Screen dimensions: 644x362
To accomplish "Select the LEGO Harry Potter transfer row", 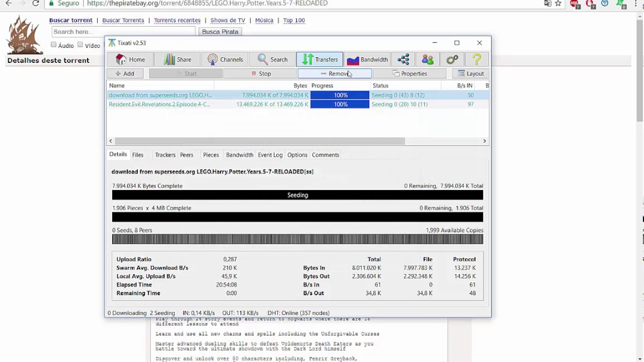I will coord(297,95).
